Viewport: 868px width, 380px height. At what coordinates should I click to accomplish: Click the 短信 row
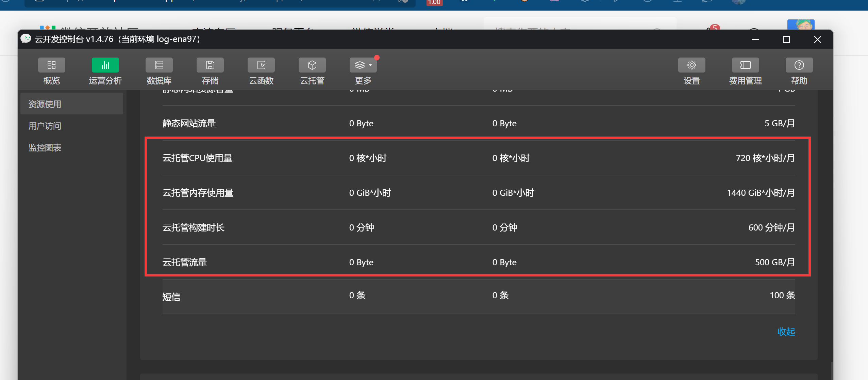[171, 297]
